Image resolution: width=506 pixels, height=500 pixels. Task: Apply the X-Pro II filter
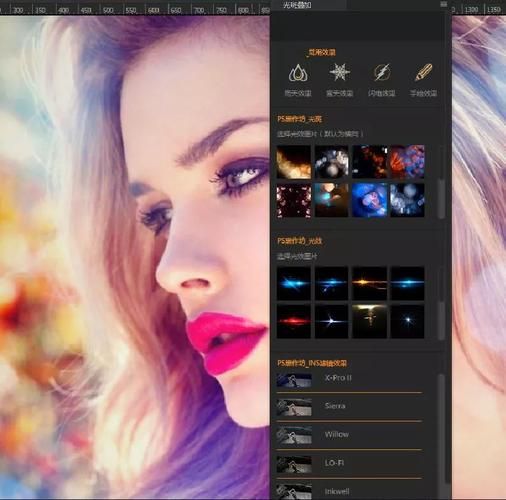tap(349, 379)
